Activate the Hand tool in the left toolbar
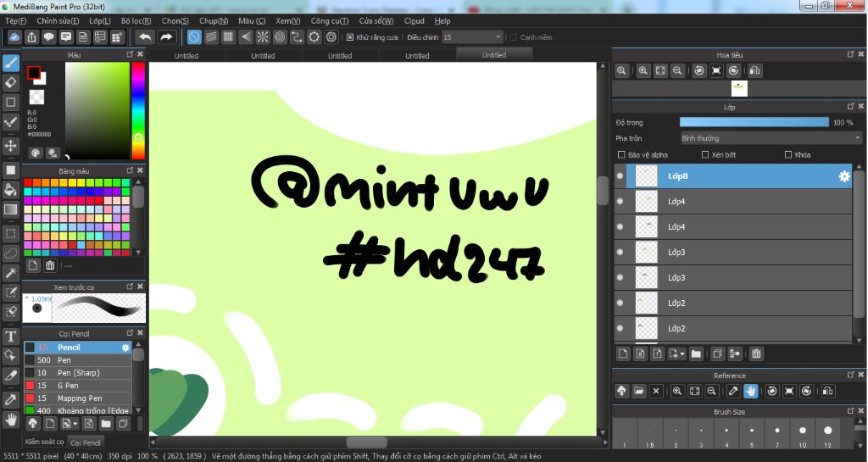This screenshot has height=462, width=868. pyautogui.click(x=10, y=420)
